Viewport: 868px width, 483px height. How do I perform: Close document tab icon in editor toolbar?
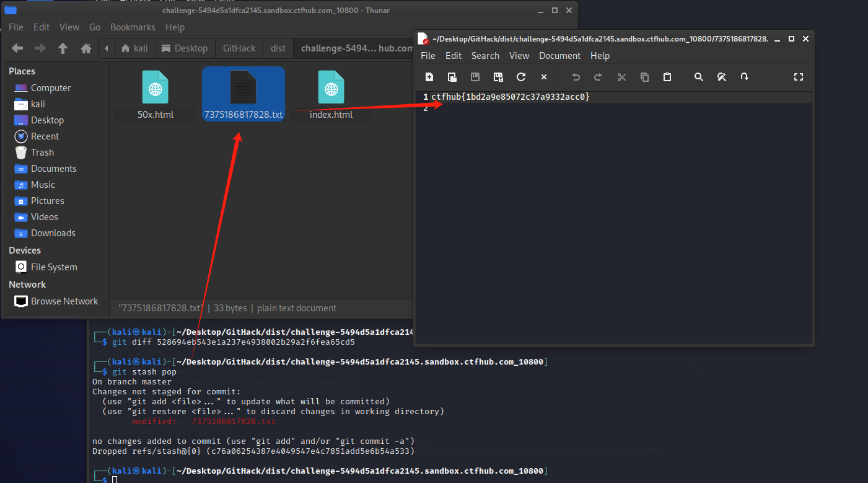[544, 77]
